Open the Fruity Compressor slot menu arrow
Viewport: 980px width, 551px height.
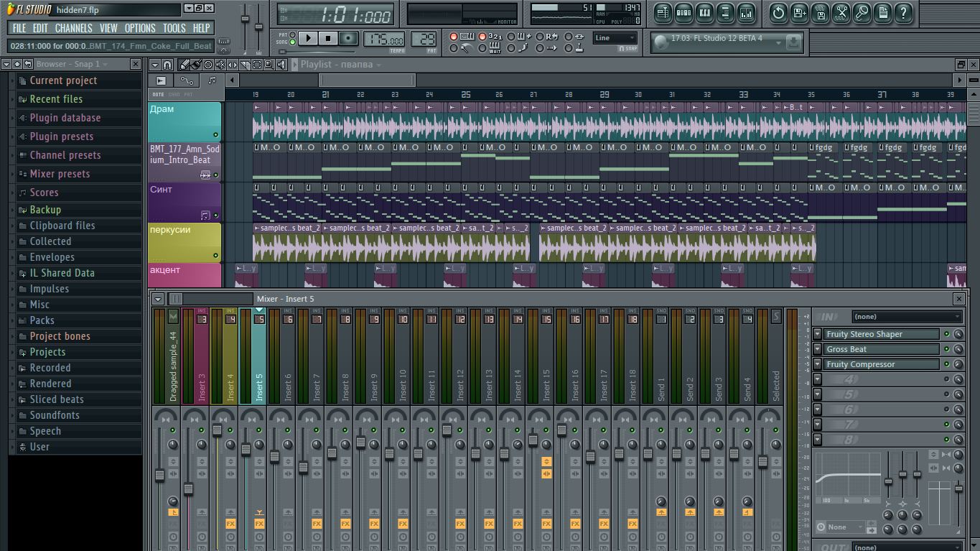pos(817,364)
